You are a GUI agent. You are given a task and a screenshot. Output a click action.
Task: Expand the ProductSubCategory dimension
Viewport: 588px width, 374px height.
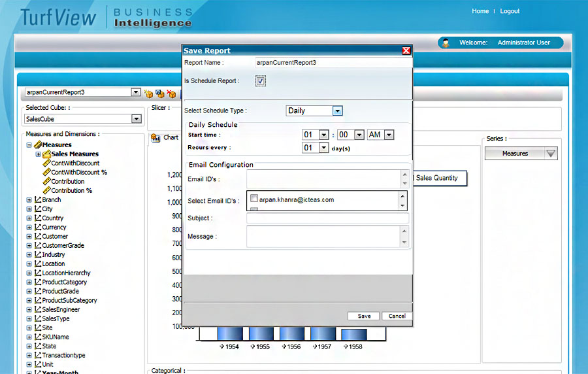coord(29,301)
